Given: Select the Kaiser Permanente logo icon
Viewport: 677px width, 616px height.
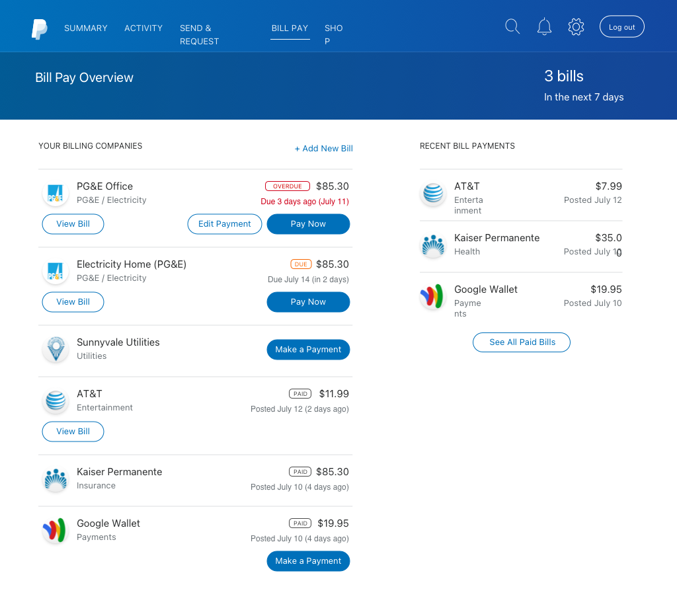Looking at the screenshot, I should click(56, 479).
